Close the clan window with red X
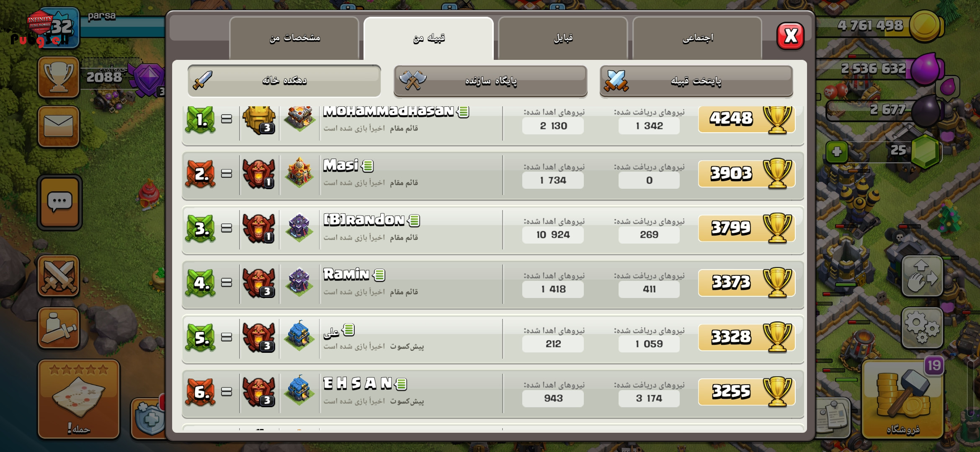The height and width of the screenshot is (452, 980). tap(790, 36)
